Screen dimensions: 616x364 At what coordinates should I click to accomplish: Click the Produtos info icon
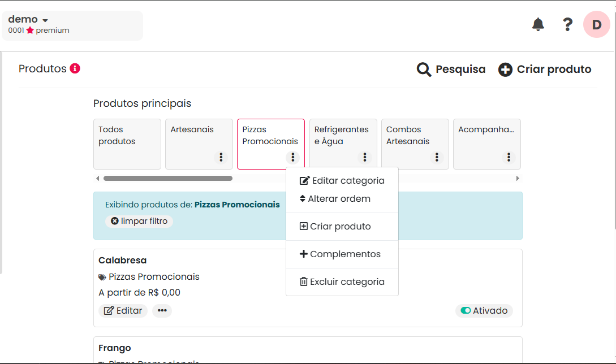(75, 68)
